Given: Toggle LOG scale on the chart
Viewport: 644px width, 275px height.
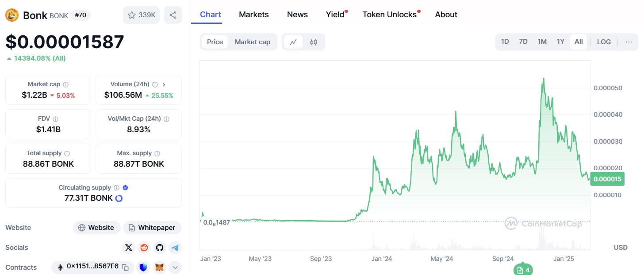Looking at the screenshot, I should click(x=604, y=42).
